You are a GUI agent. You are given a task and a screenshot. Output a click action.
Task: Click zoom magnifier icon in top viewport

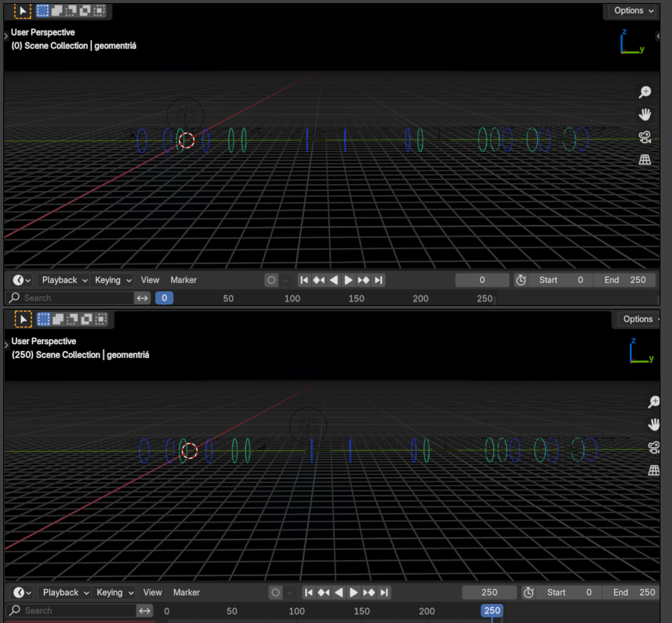[645, 92]
